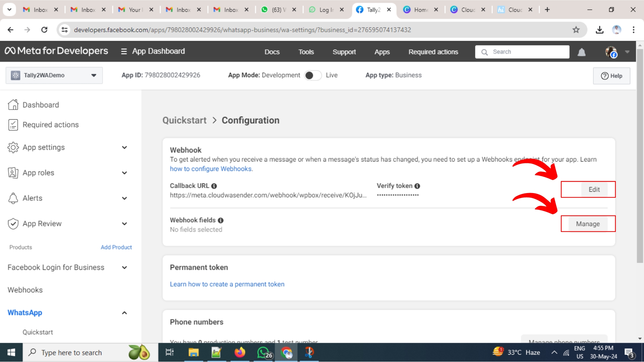Open the Support menu

pyautogui.click(x=344, y=52)
